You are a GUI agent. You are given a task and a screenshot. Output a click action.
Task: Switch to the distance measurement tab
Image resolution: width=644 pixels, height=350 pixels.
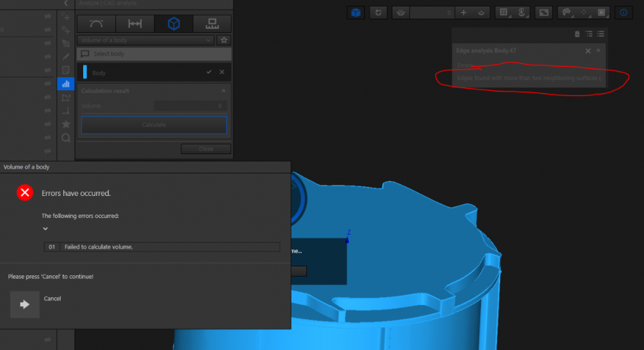(x=135, y=24)
